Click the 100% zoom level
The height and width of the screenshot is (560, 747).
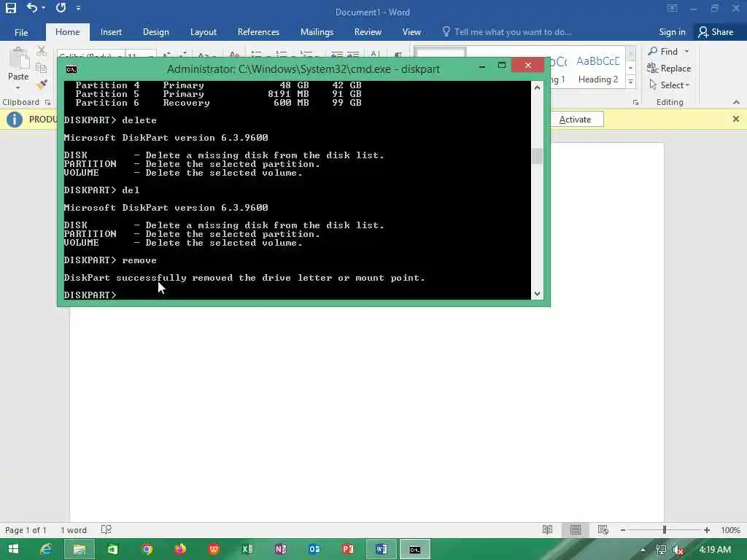(x=730, y=530)
